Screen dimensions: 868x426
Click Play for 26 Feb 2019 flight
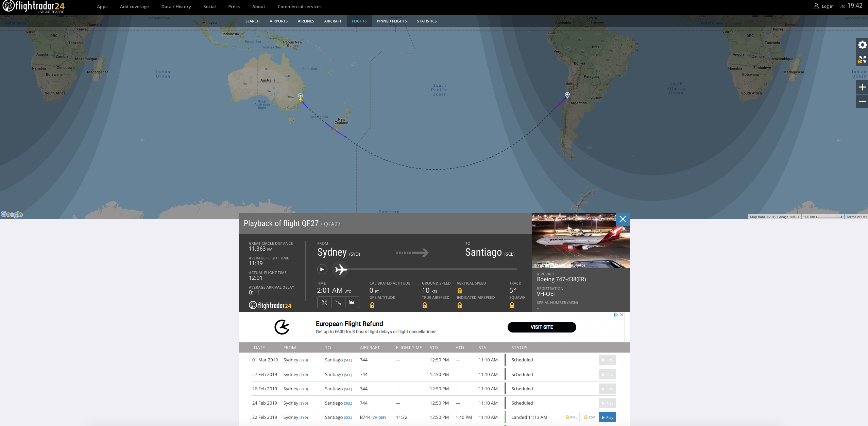tap(607, 389)
